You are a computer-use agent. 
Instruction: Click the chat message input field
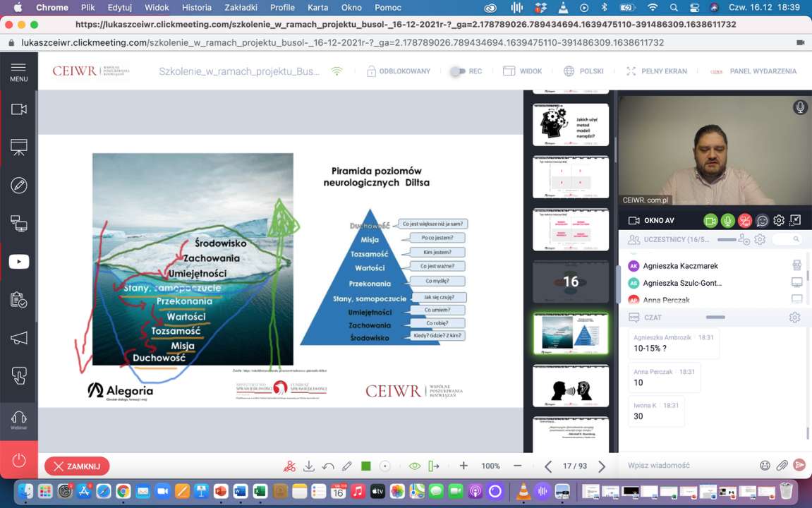click(688, 466)
